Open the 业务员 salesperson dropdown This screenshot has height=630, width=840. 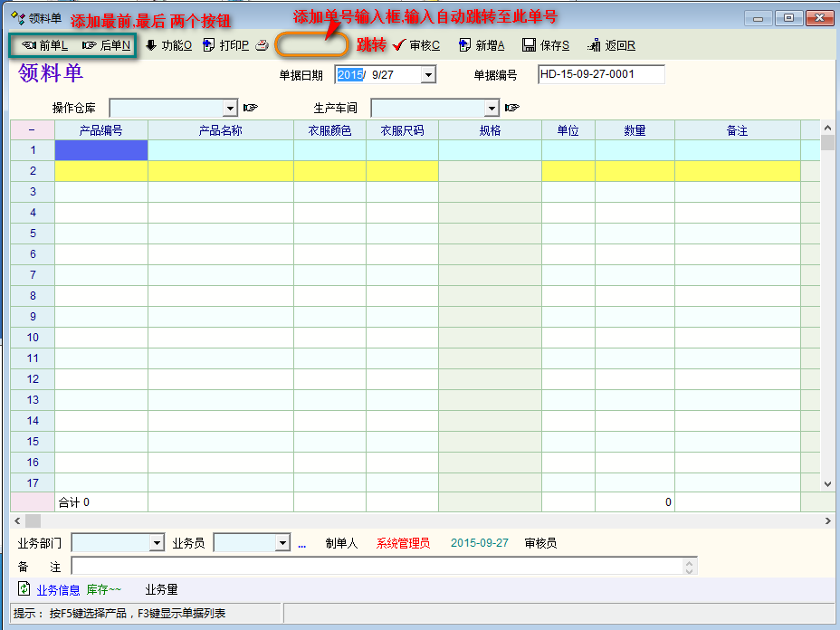tap(282, 543)
